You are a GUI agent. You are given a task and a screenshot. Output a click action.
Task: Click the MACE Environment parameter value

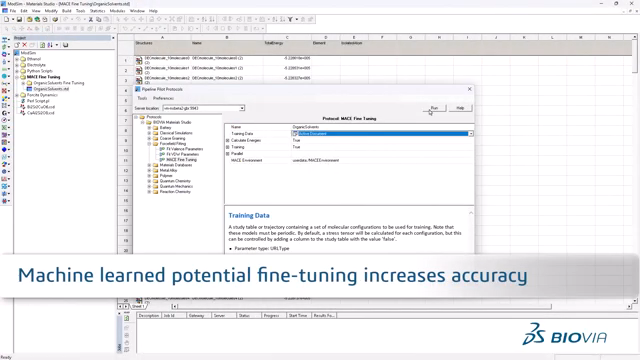pos(316,160)
